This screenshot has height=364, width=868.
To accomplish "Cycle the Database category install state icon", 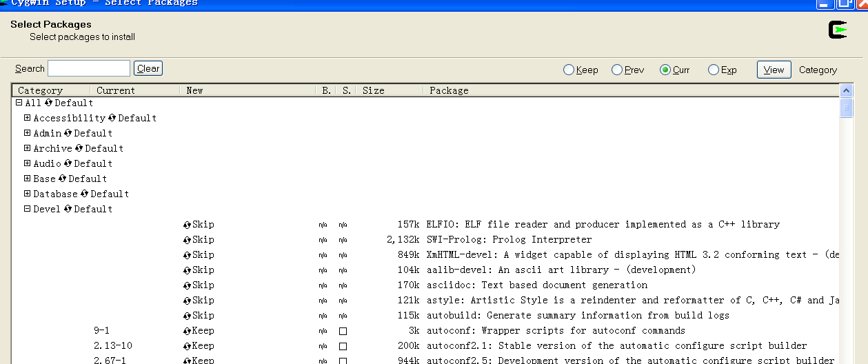I will point(85,194).
